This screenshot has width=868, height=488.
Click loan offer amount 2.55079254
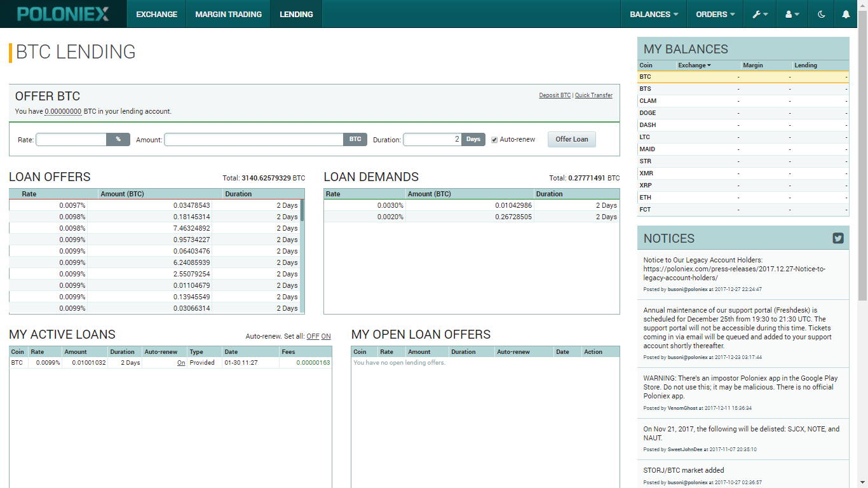[191, 274]
